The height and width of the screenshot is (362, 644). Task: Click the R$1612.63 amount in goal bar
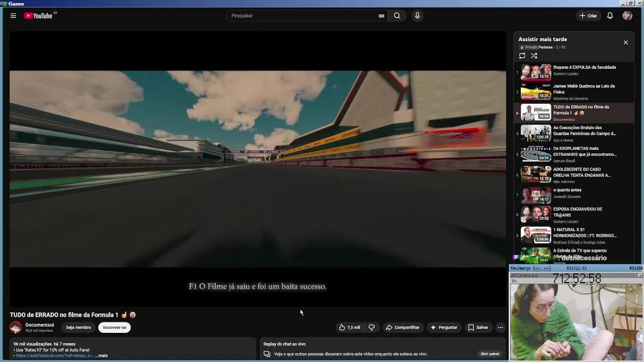pos(577,268)
